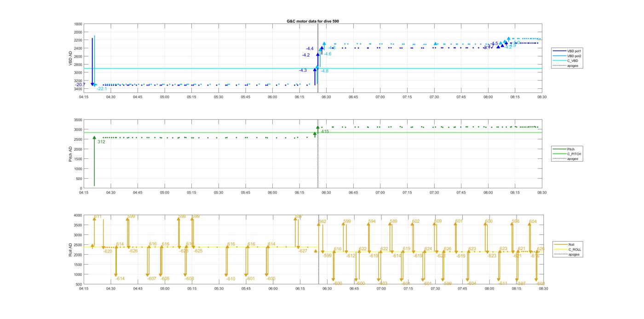This screenshot has height=319, width=644.
Task: Click the '-611' roll data label
Action: 503,284
